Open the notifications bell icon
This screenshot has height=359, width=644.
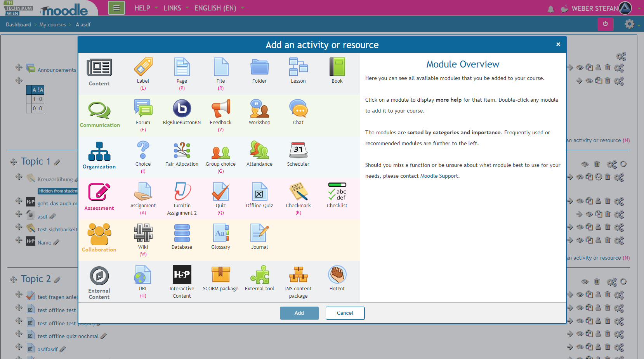(x=550, y=9)
